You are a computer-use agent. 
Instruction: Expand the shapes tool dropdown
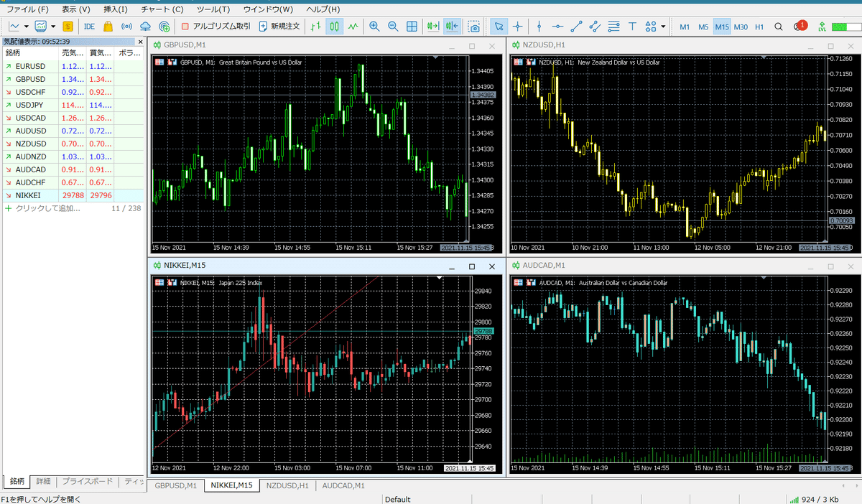662,27
